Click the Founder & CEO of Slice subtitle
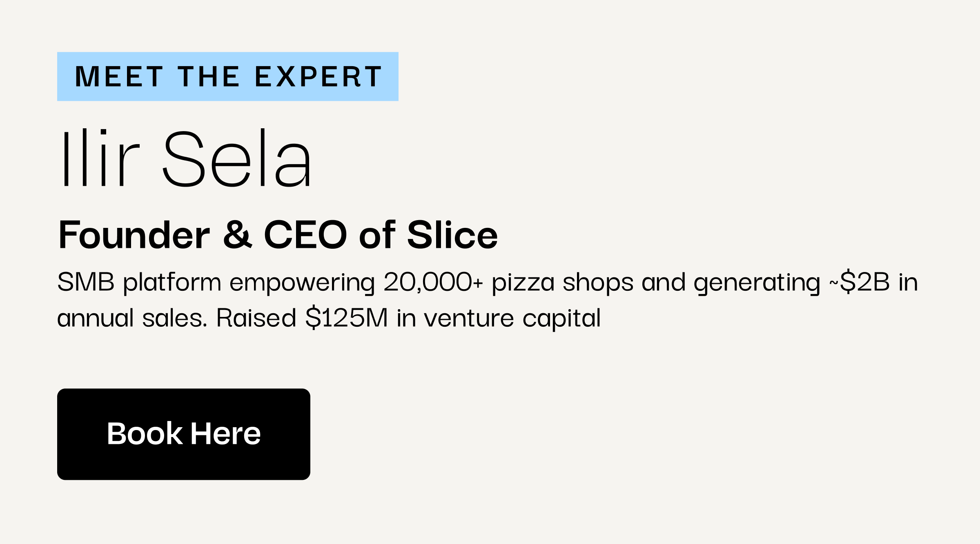The width and height of the screenshot is (980, 544). click(278, 235)
